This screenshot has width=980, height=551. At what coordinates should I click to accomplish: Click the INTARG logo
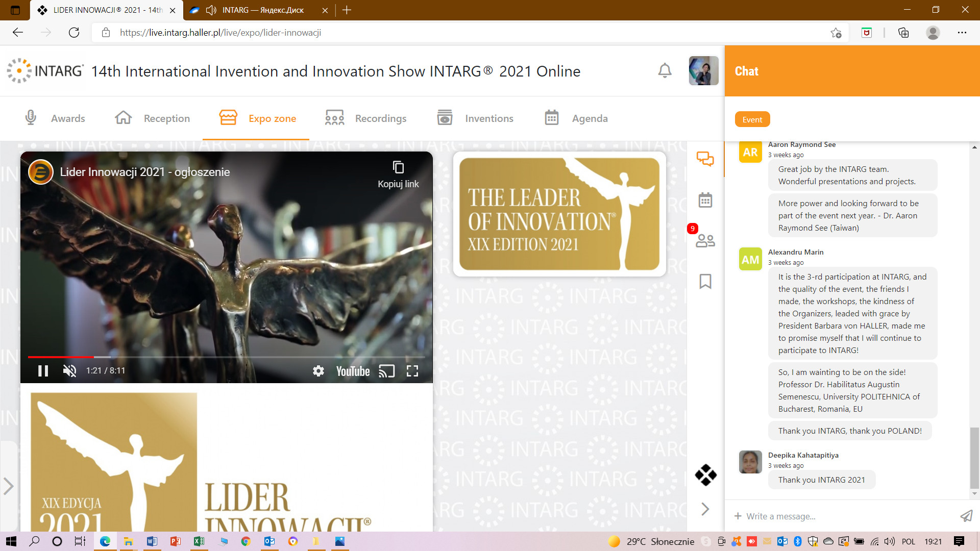45,71
